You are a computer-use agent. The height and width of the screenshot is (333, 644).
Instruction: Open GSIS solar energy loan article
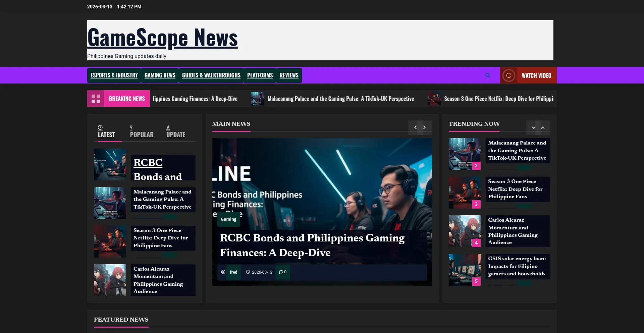pos(517,266)
